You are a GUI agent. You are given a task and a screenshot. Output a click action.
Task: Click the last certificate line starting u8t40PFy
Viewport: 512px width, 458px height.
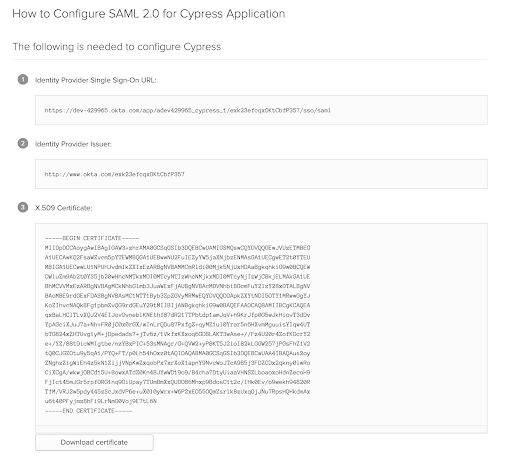[101, 401]
